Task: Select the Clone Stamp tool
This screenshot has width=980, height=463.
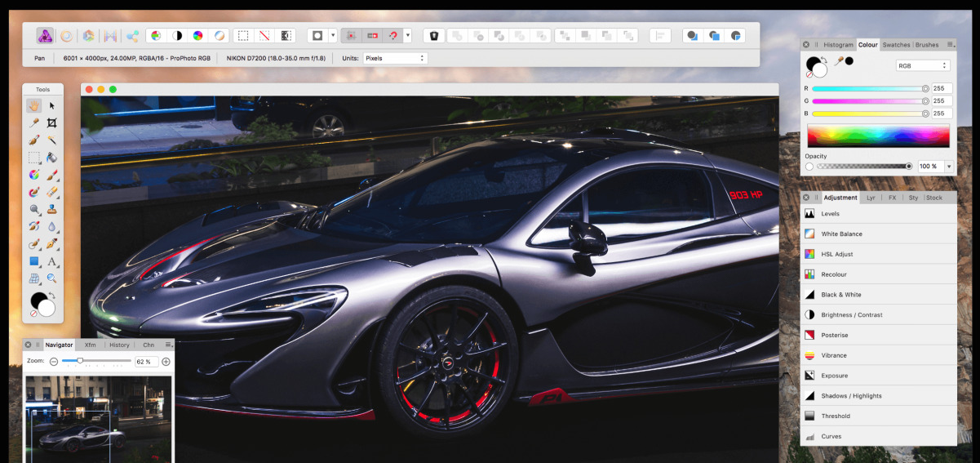Action: point(52,210)
